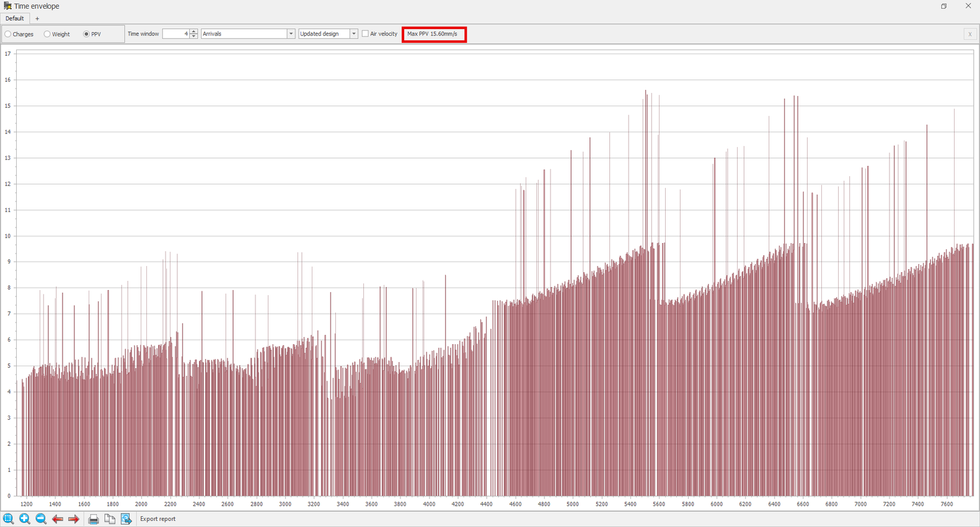Pan chart right with red arrow
This screenshot has height=527, width=980.
74,519
